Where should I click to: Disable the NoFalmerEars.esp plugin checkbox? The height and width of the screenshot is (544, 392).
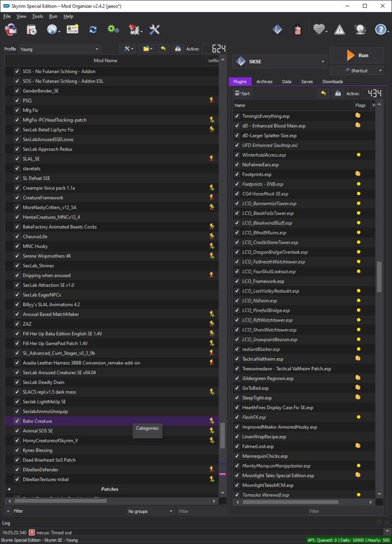(x=237, y=164)
